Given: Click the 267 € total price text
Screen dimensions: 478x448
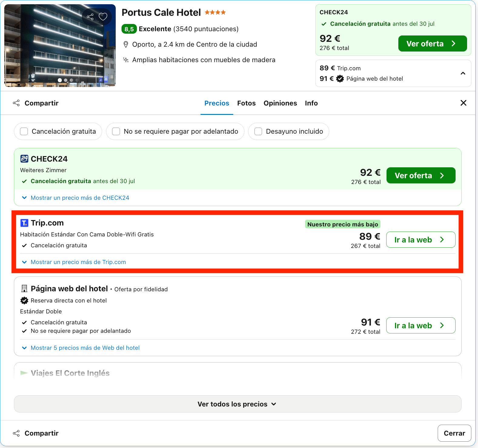Looking at the screenshot, I should pyautogui.click(x=366, y=246).
